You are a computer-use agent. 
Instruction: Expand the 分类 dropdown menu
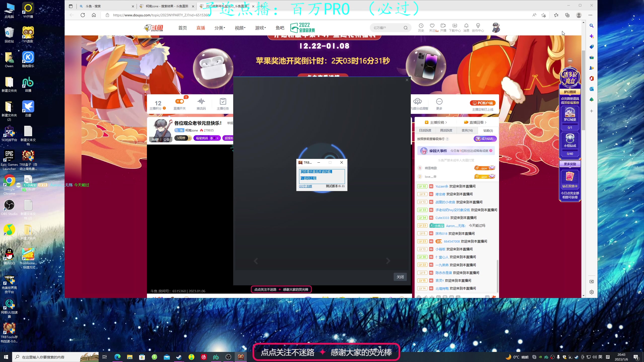tap(220, 28)
